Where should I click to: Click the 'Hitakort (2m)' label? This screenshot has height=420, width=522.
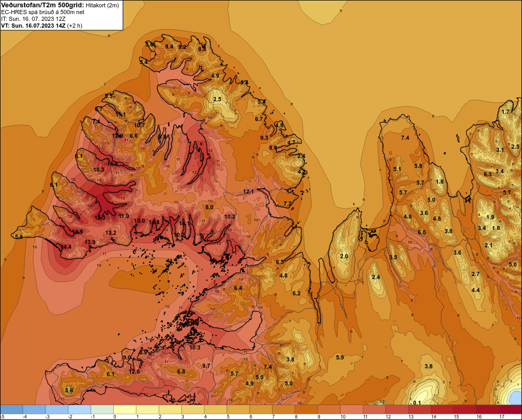(x=102, y=5)
